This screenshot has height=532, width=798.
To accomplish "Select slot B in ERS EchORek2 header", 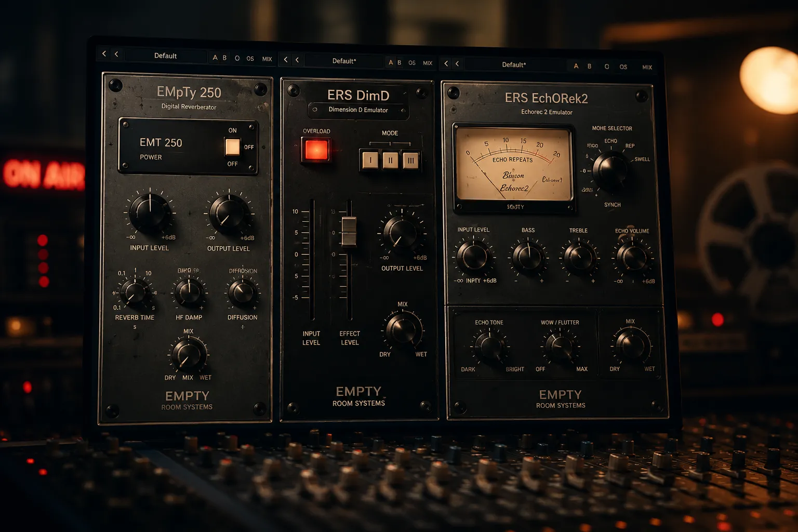I will (x=589, y=66).
